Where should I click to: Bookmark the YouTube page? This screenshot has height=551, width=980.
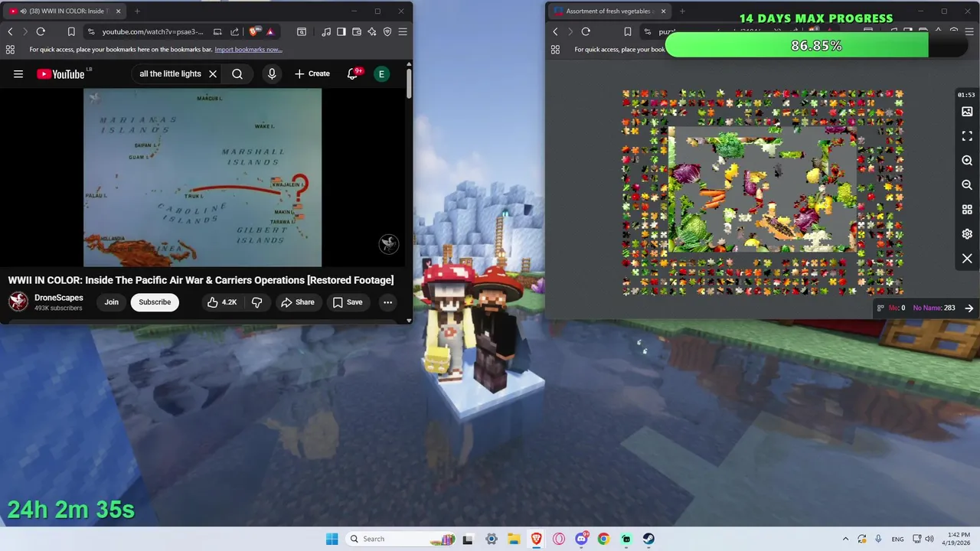(x=71, y=31)
